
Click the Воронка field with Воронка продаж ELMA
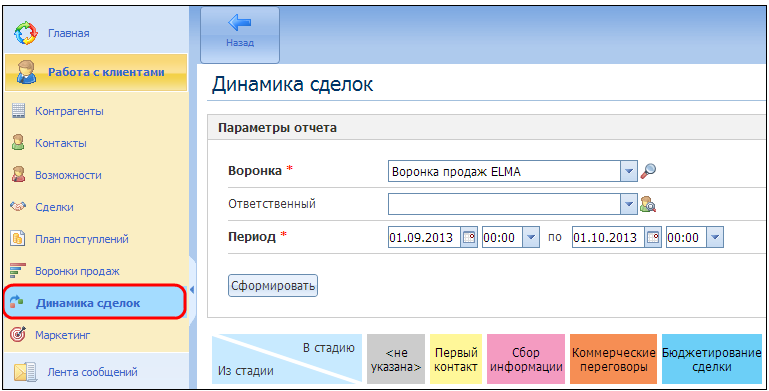coord(504,172)
